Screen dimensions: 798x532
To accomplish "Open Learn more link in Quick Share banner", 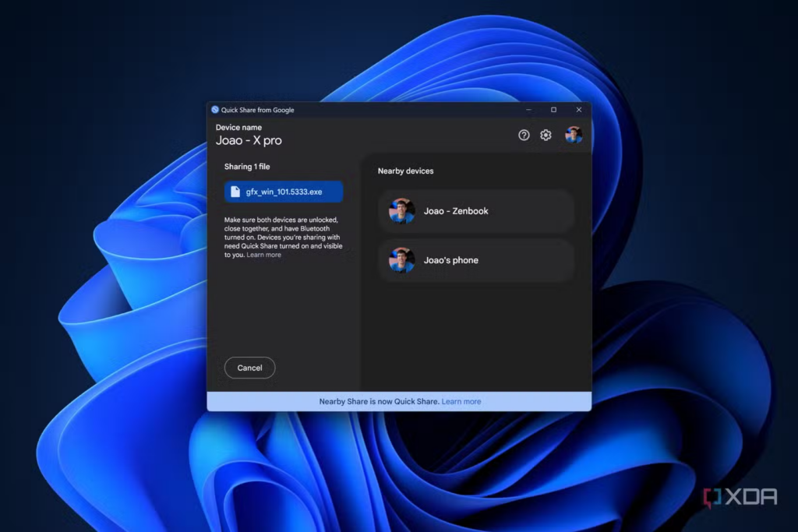I will (x=461, y=401).
